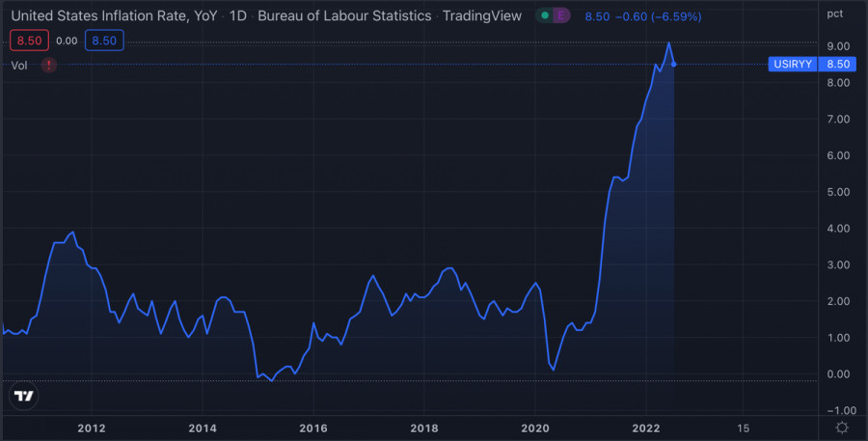Viewport: 868px width, 441px height.
Task: Click the 2012 time axis label
Action: click(92, 428)
